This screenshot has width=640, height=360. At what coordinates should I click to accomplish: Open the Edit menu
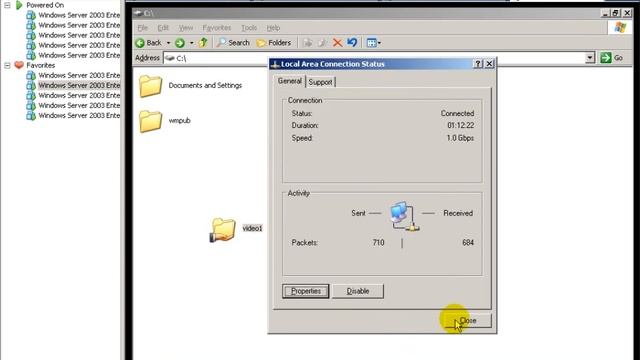coord(163,28)
